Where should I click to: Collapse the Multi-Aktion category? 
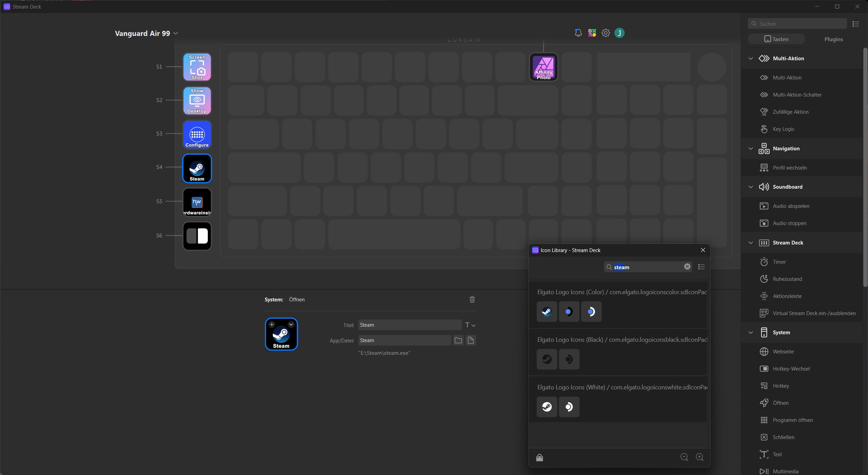[751, 59]
